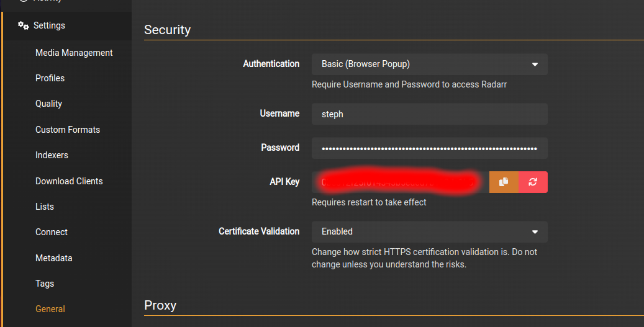Select the General settings entry
Screen dimensions: 644x327
[x=50, y=309]
